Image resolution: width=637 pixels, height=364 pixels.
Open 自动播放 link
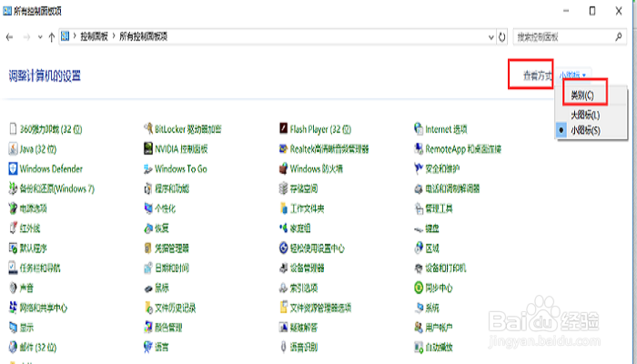point(439,348)
